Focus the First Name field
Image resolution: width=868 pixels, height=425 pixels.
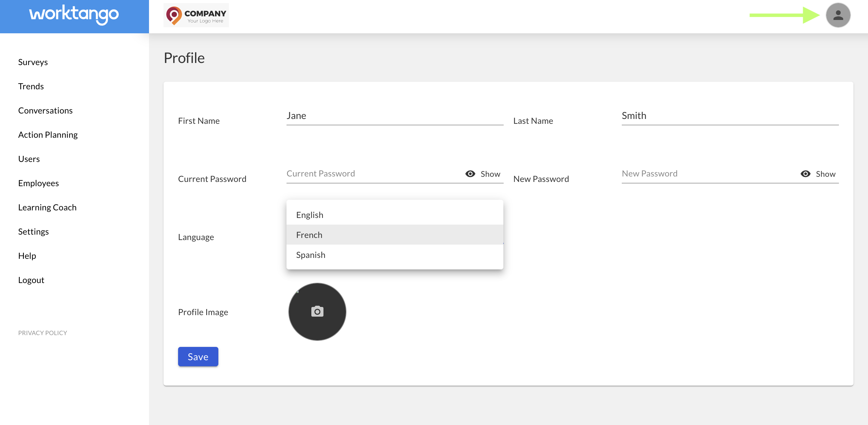coord(394,116)
